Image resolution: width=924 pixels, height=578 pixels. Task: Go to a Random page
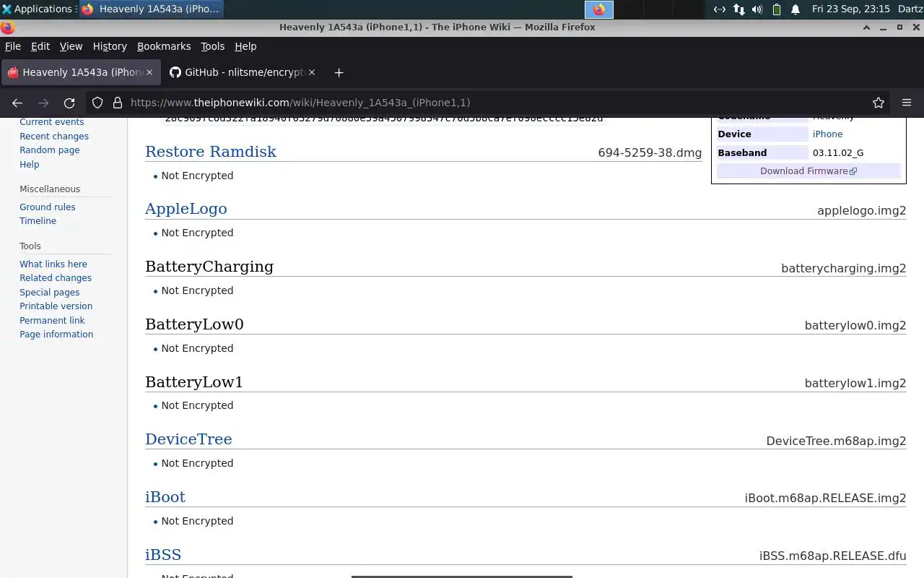[x=50, y=150]
